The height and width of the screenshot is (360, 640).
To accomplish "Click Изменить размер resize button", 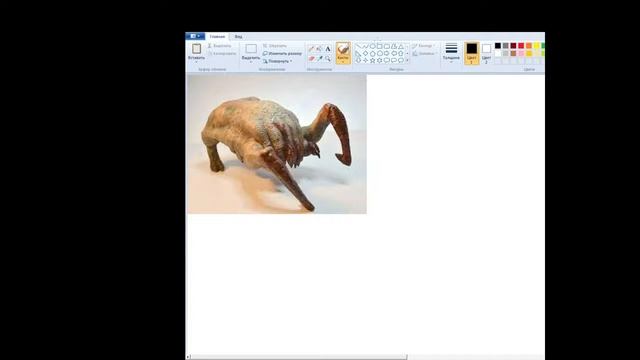I will tap(282, 53).
